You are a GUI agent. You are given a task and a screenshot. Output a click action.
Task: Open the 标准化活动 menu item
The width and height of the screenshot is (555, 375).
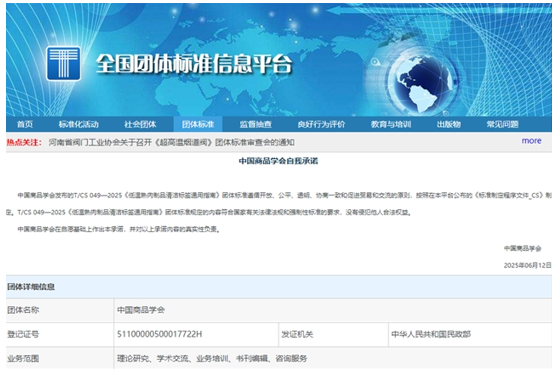pyautogui.click(x=79, y=124)
